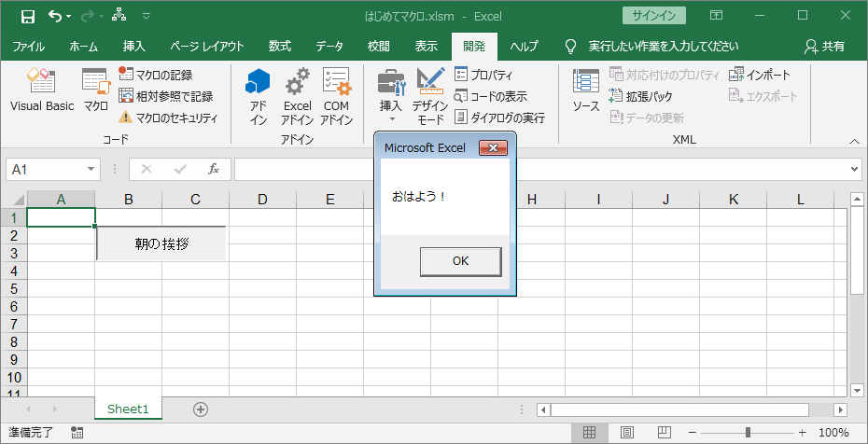Click the マクロ (Macros) icon
Viewport: 868px width, 444px height.
(x=96, y=91)
